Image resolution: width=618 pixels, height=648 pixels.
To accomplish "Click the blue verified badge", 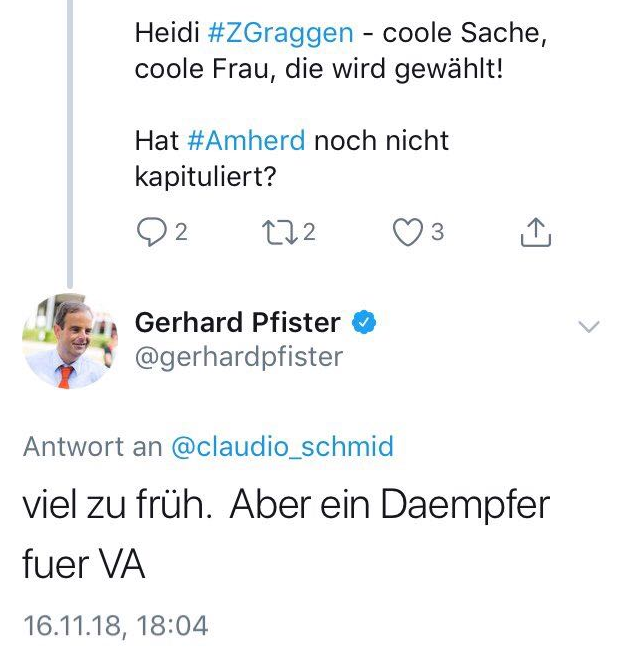I will (366, 323).
